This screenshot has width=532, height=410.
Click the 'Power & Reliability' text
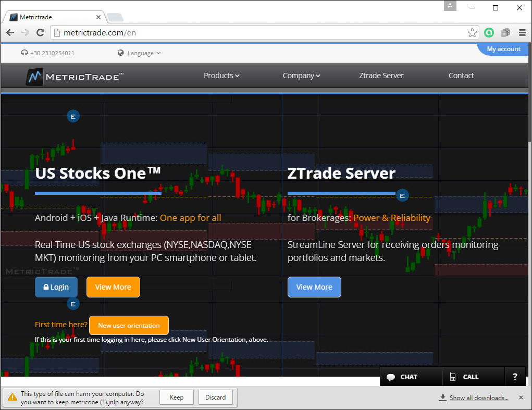coord(392,218)
